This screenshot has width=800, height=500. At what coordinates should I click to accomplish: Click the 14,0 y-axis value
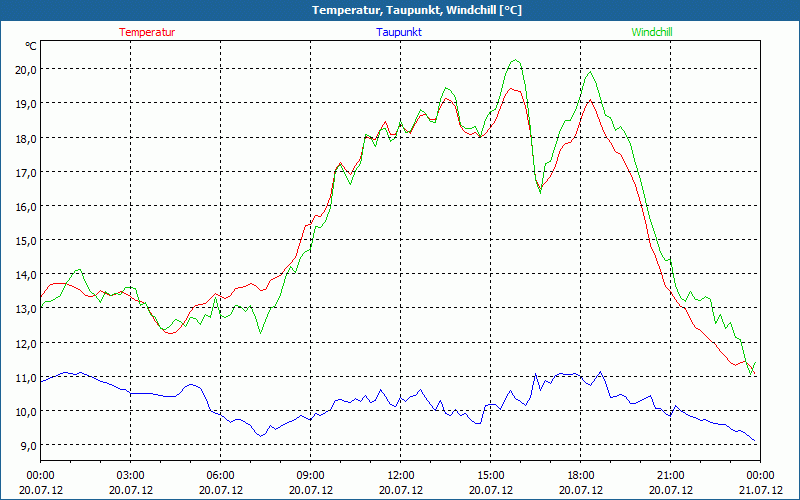26,275
